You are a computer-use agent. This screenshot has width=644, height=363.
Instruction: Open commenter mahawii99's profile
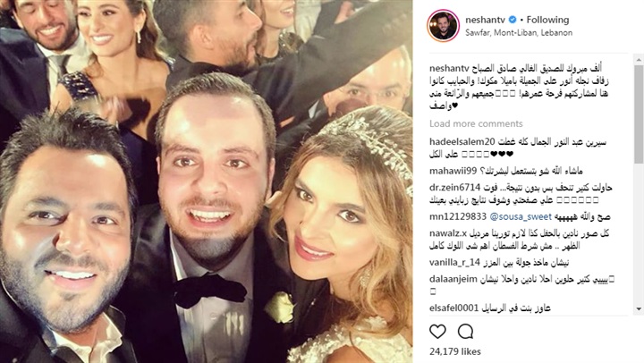click(x=453, y=171)
